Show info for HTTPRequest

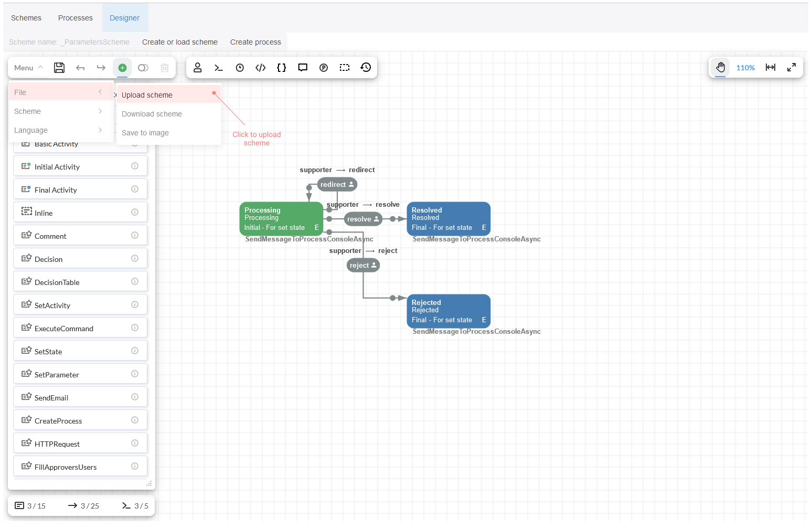tap(135, 443)
